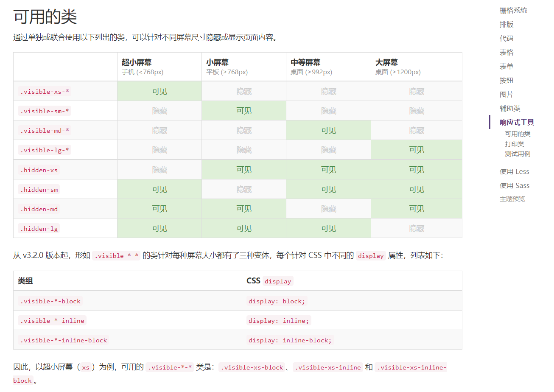Click the .visible-md-* class code

[x=45, y=131]
